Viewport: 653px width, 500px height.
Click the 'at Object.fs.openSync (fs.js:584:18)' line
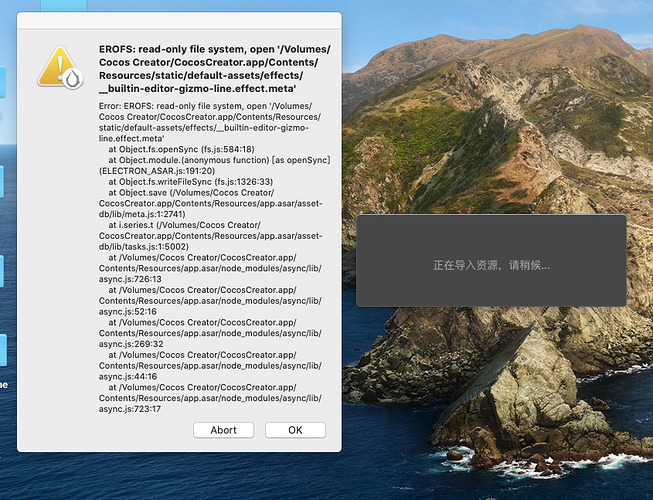(182, 149)
